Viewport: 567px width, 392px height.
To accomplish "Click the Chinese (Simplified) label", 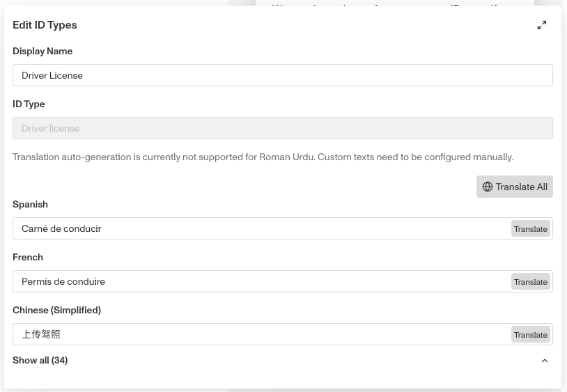I will point(57,310).
